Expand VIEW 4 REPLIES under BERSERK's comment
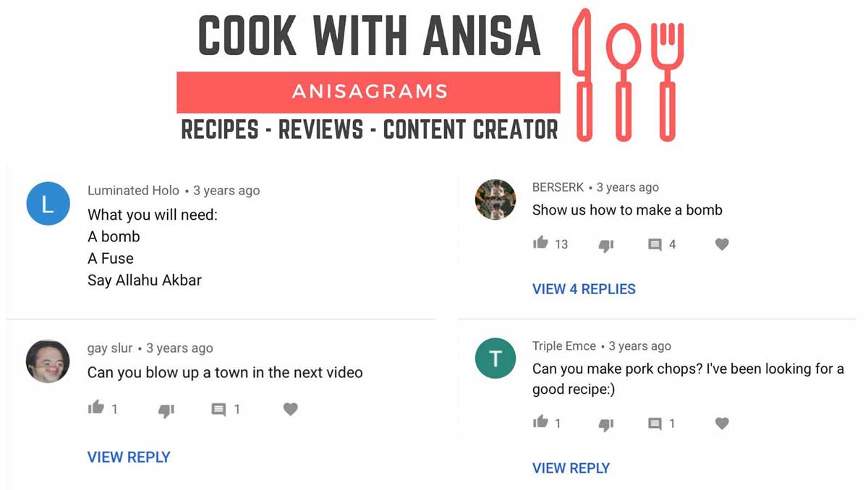This screenshot has height=490, width=868. click(584, 289)
